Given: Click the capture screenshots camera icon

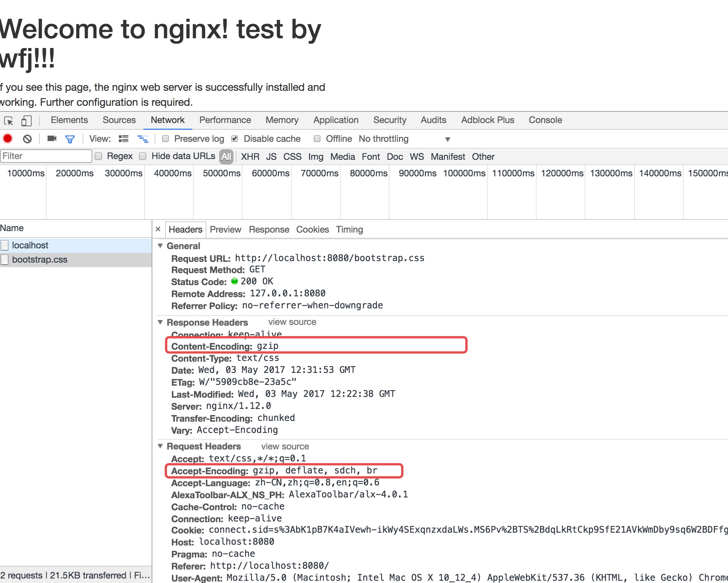Looking at the screenshot, I should tap(52, 139).
